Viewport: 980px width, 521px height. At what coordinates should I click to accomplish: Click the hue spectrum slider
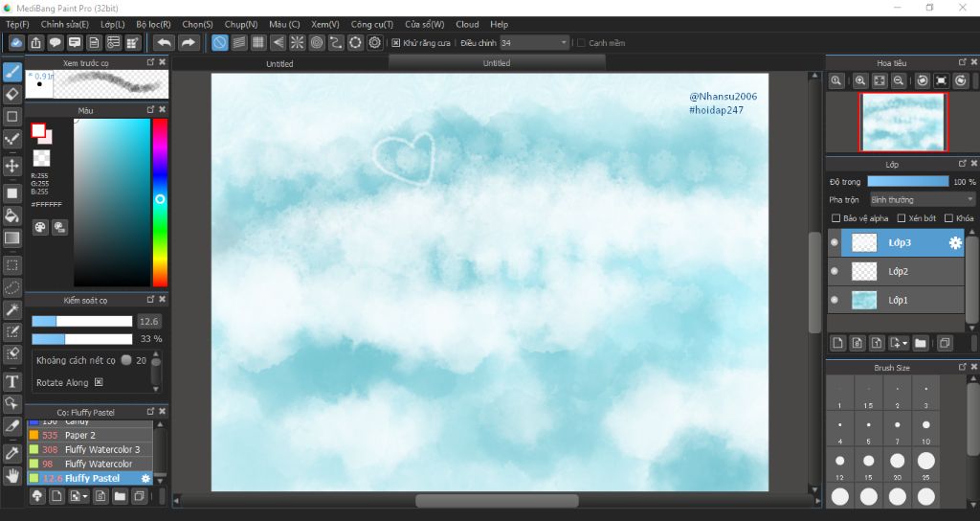tap(160, 203)
